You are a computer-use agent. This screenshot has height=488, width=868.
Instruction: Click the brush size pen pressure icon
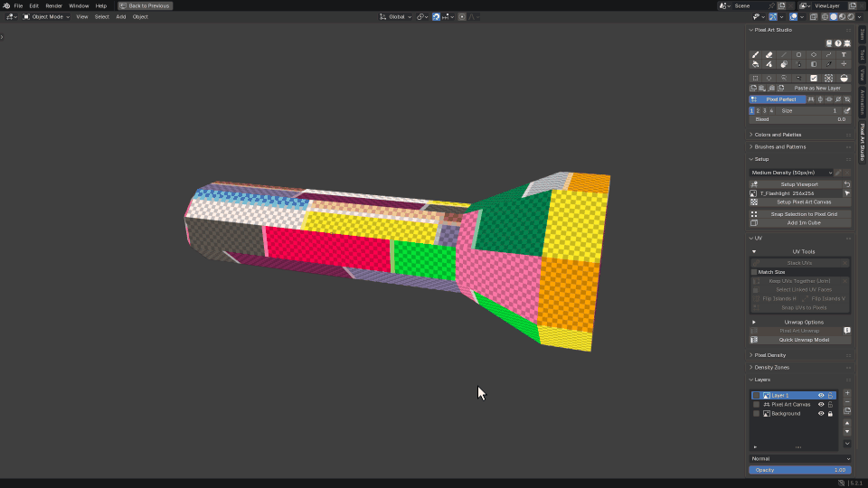click(x=847, y=110)
